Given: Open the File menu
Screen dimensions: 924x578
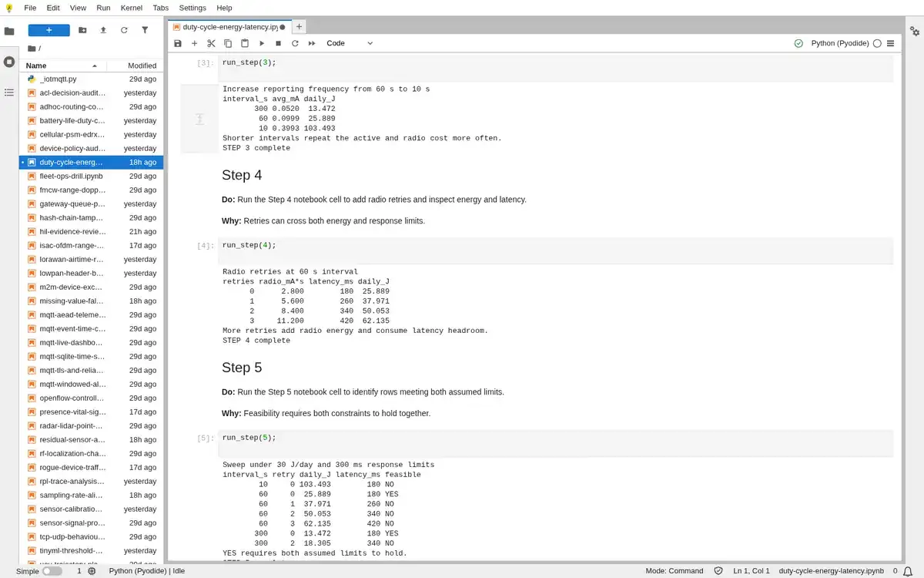Looking at the screenshot, I should pyautogui.click(x=30, y=8).
